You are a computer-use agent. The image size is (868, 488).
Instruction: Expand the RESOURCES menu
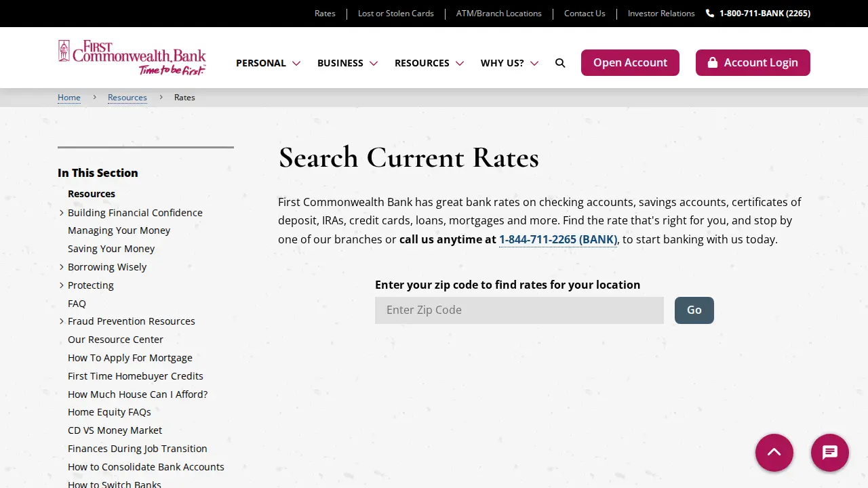[429, 63]
